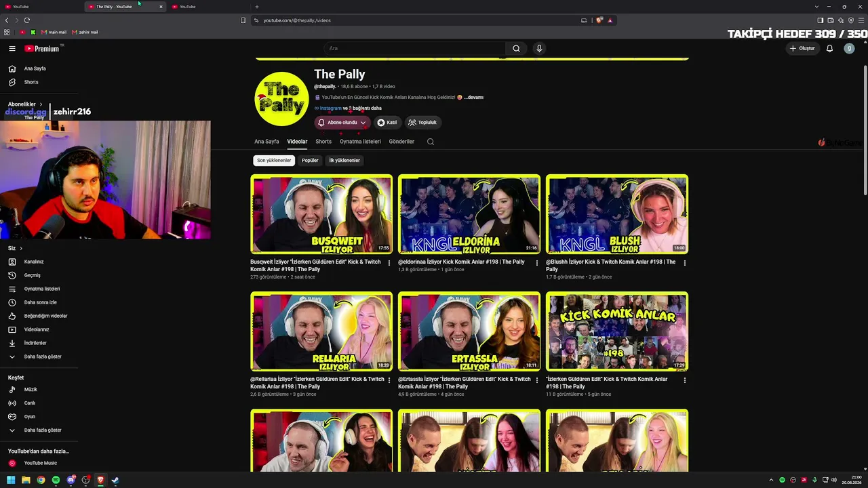
Task: Open more options for Rellariaa İzliyor video
Action: 389,380
